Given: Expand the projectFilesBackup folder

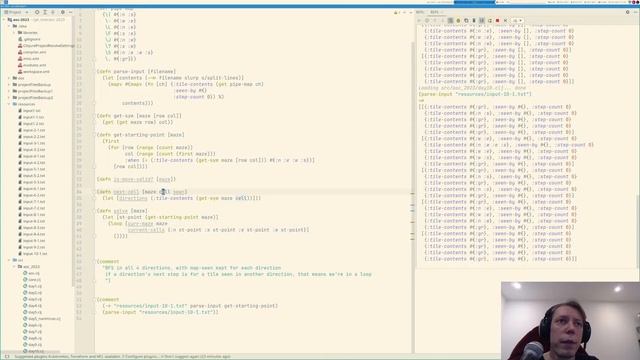Looking at the screenshot, I should [x=9, y=84].
